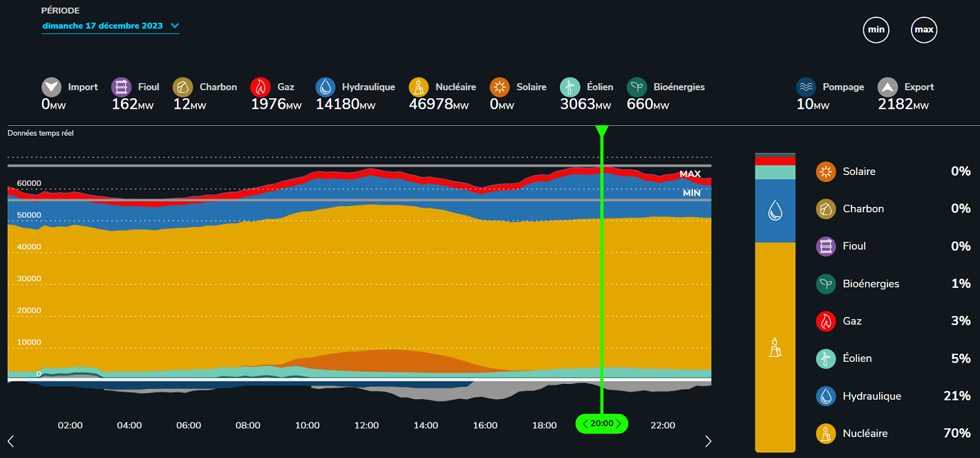The width and height of the screenshot is (980, 458).
Task: Click Fioul icon in percentage legend
Action: click(x=826, y=246)
